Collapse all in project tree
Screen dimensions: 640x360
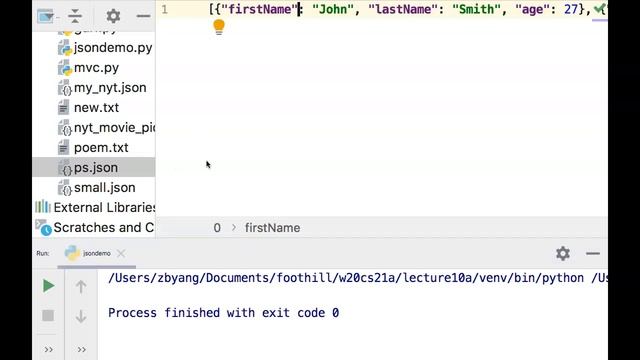tap(75, 16)
